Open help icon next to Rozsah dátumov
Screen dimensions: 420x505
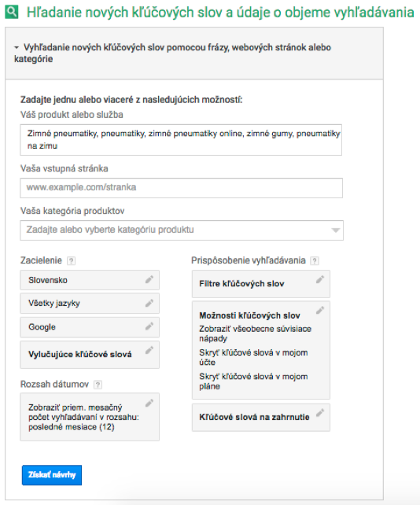point(98,385)
